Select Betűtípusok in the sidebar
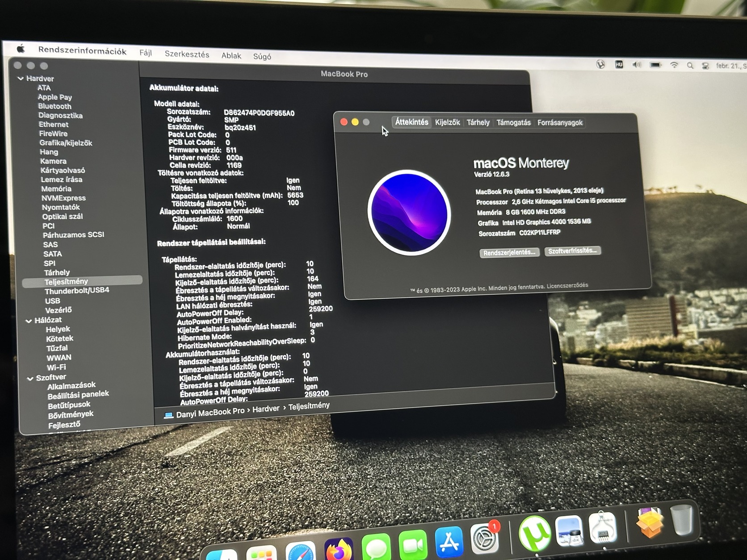Image resolution: width=747 pixels, height=560 pixels. [69, 405]
